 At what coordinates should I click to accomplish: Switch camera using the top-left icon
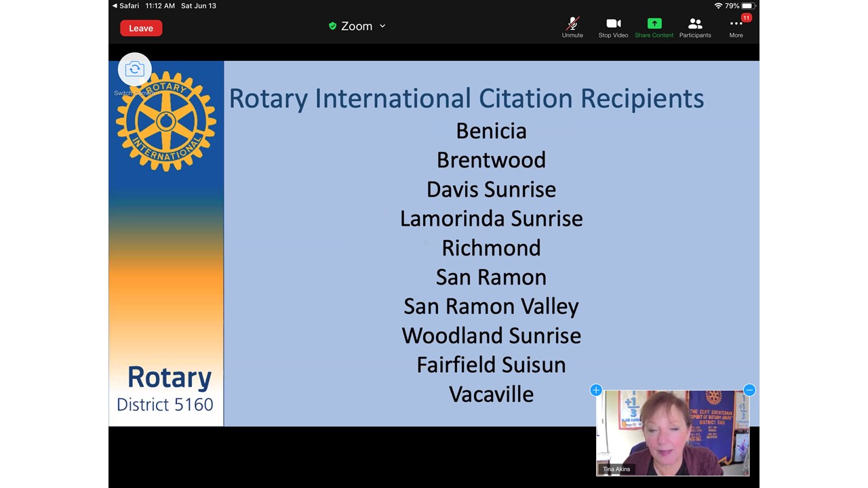point(134,69)
